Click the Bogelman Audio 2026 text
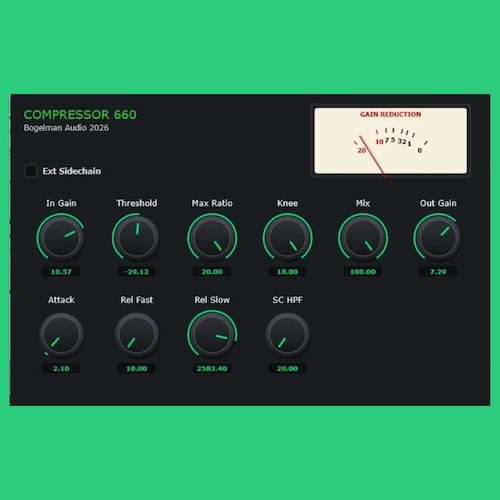 (x=66, y=128)
